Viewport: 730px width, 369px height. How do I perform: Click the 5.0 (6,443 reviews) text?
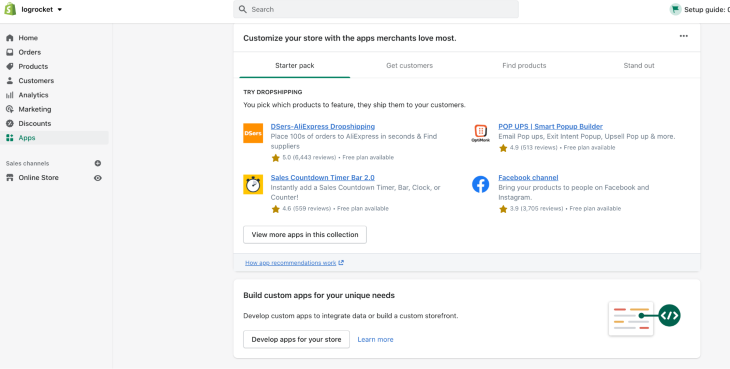tap(309, 158)
